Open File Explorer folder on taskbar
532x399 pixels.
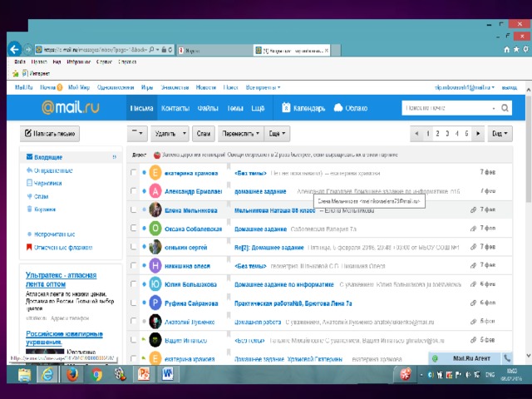pos(24,374)
